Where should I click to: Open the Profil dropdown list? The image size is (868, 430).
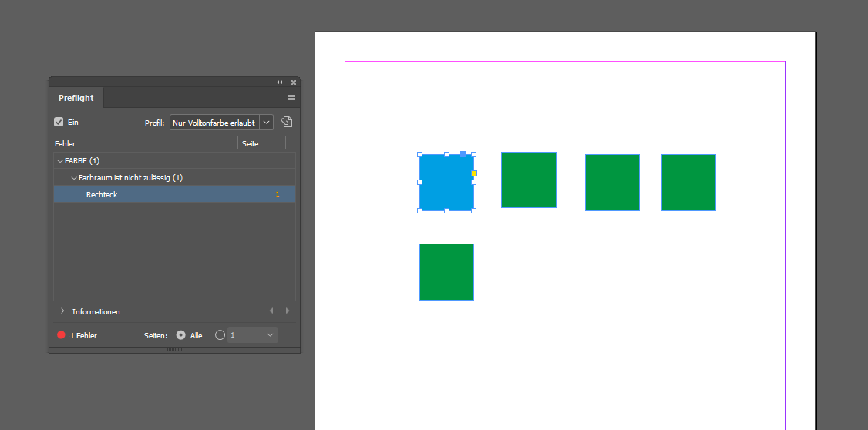click(267, 123)
